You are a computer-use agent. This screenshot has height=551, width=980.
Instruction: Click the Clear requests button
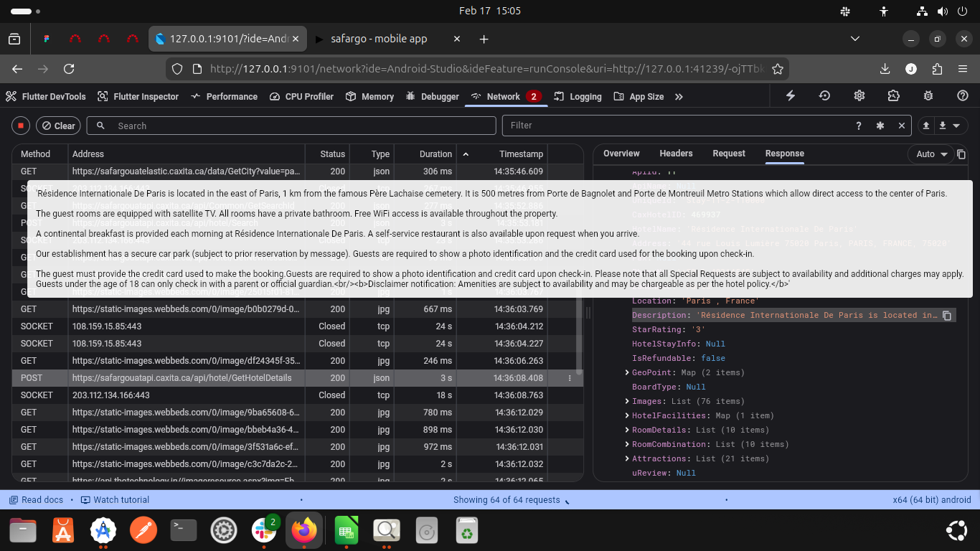click(x=58, y=126)
